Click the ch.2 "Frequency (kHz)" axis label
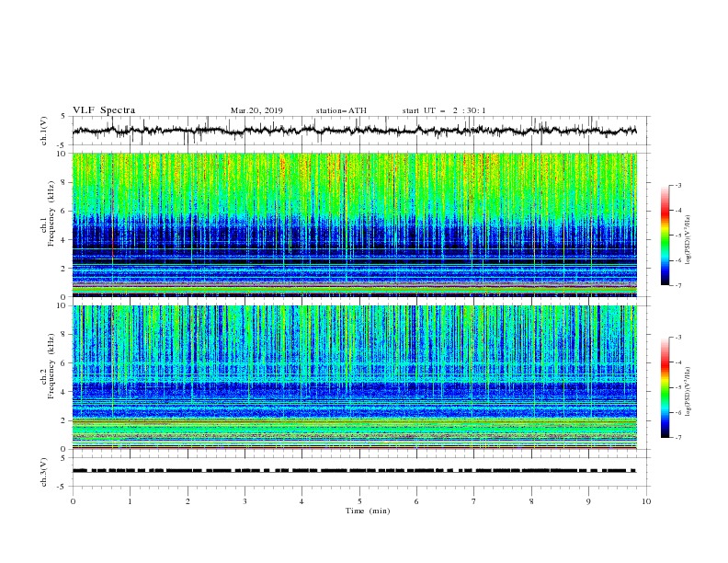 point(51,366)
